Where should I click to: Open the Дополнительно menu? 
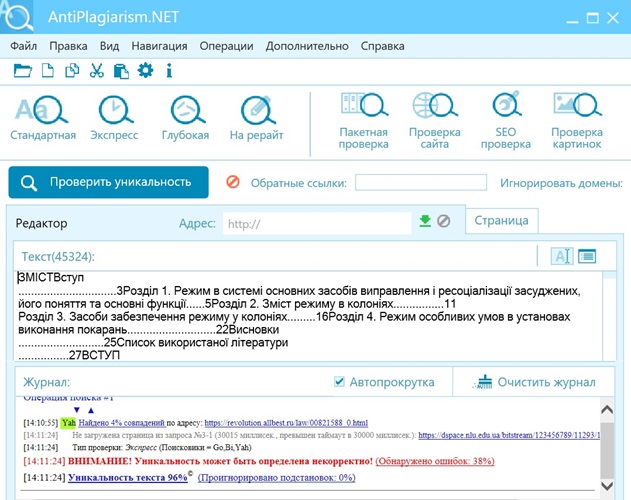tap(307, 46)
